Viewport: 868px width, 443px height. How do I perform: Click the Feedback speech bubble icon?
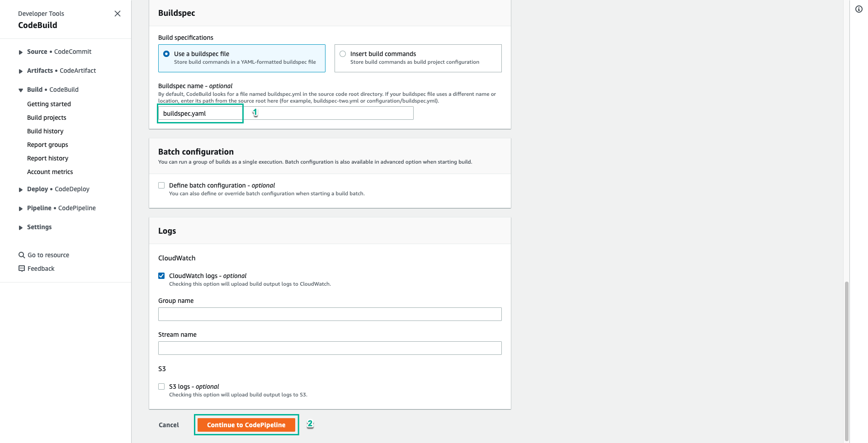(x=22, y=269)
